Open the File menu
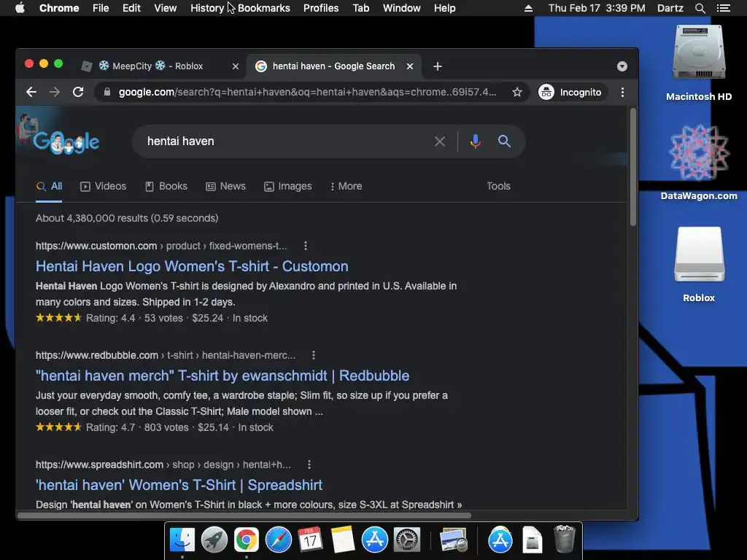The image size is (747, 560). [101, 8]
